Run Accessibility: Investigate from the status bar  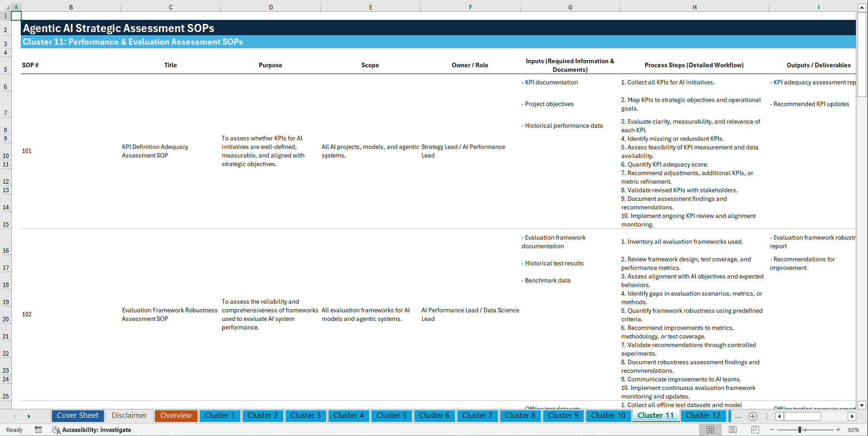pos(98,430)
